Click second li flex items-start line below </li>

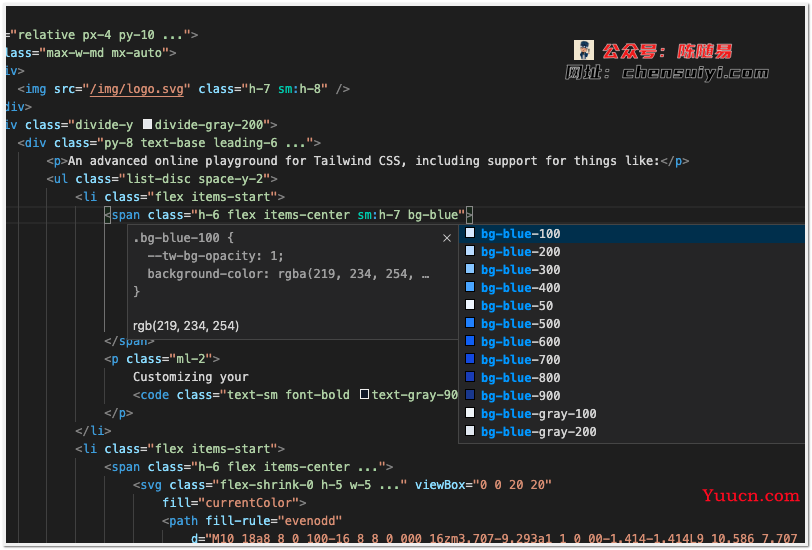(x=180, y=449)
